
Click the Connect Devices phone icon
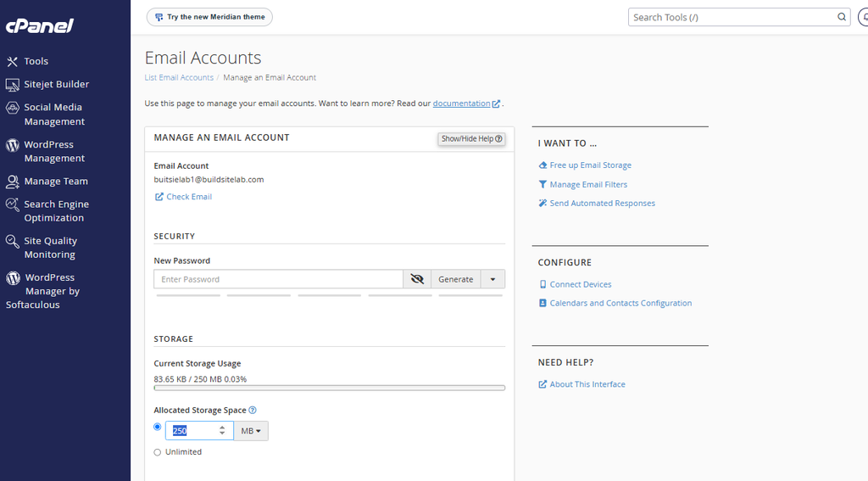coord(542,284)
